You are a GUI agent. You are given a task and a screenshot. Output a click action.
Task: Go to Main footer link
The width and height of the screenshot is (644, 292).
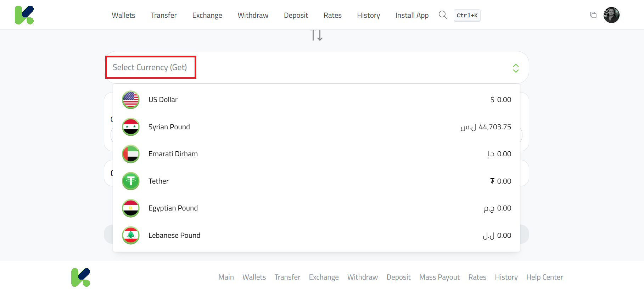pos(226,277)
